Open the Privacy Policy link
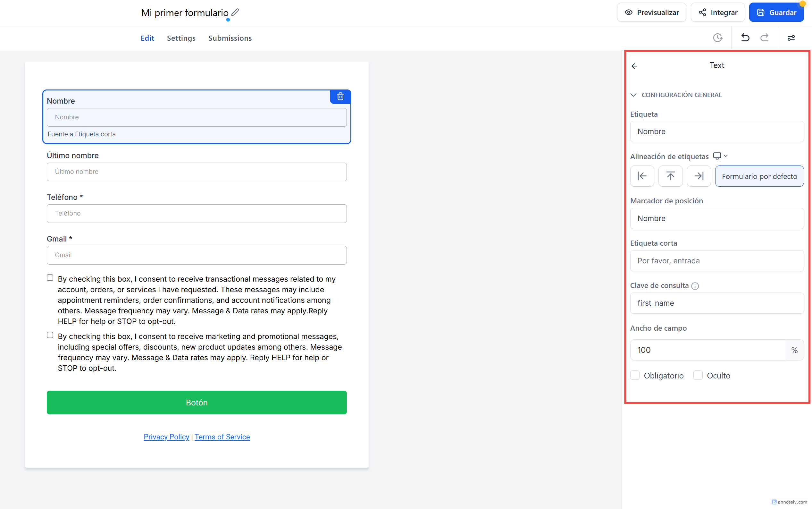The height and width of the screenshot is (509, 812). pos(166,437)
